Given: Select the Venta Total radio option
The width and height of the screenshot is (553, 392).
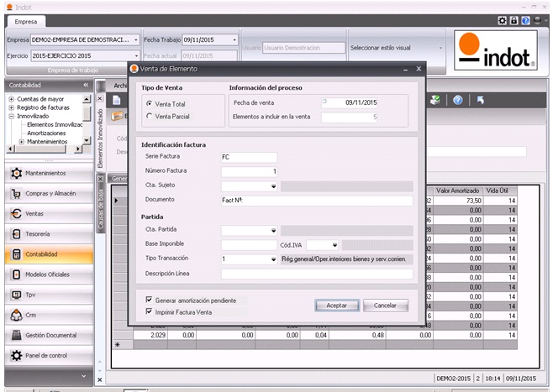Looking at the screenshot, I should (149, 103).
